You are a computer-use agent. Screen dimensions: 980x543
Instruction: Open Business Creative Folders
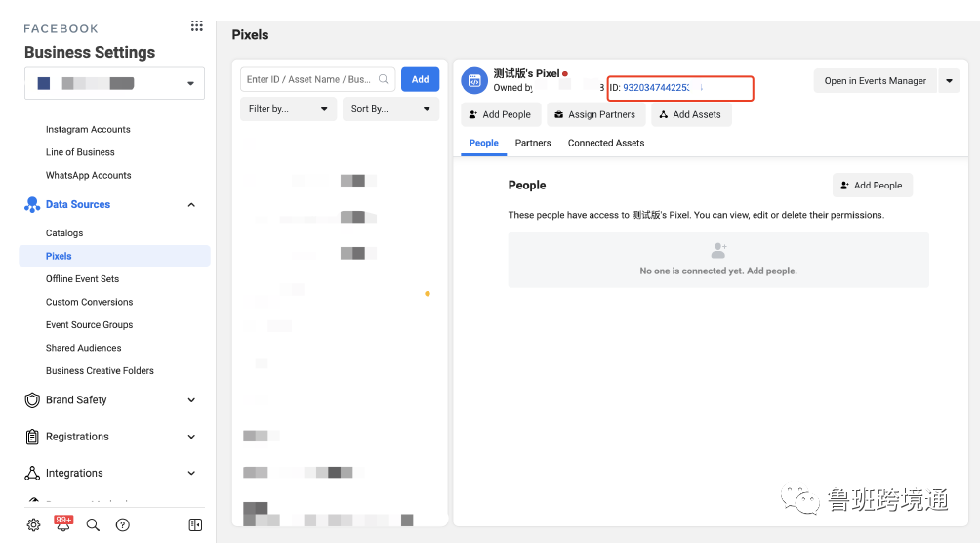pos(100,370)
